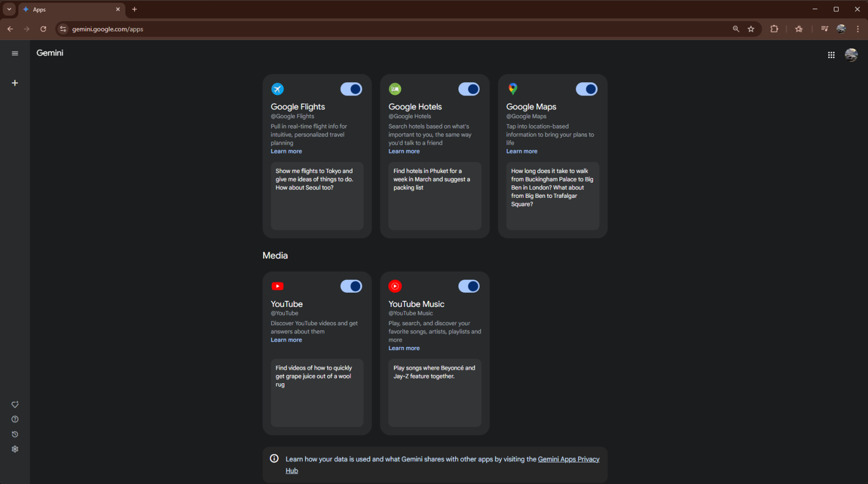Open the Gemini main menu hamburger icon

pos(15,53)
